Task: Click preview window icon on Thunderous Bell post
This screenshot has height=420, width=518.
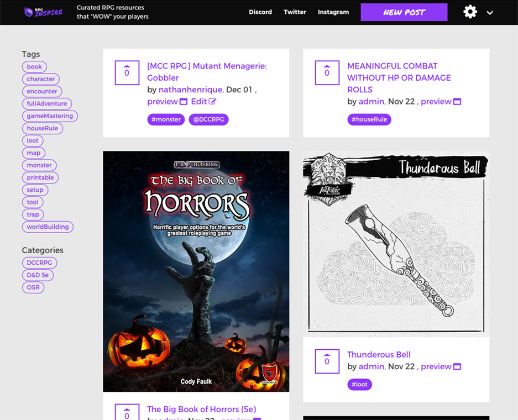Action: click(x=457, y=366)
